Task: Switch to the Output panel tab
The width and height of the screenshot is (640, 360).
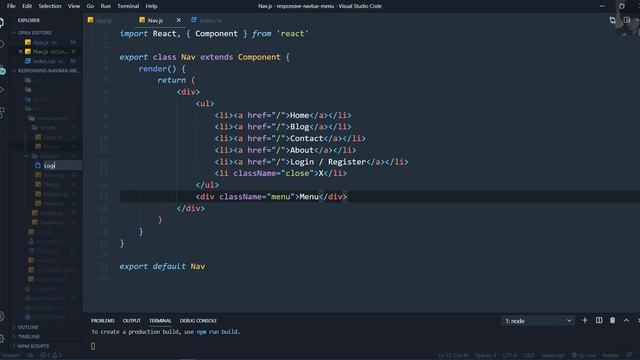Action: (131, 321)
